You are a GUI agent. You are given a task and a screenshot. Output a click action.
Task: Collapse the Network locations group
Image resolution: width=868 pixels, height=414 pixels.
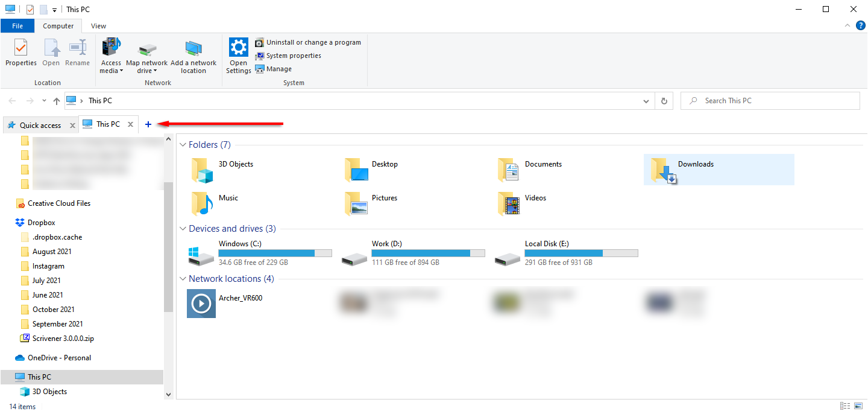pyautogui.click(x=183, y=279)
